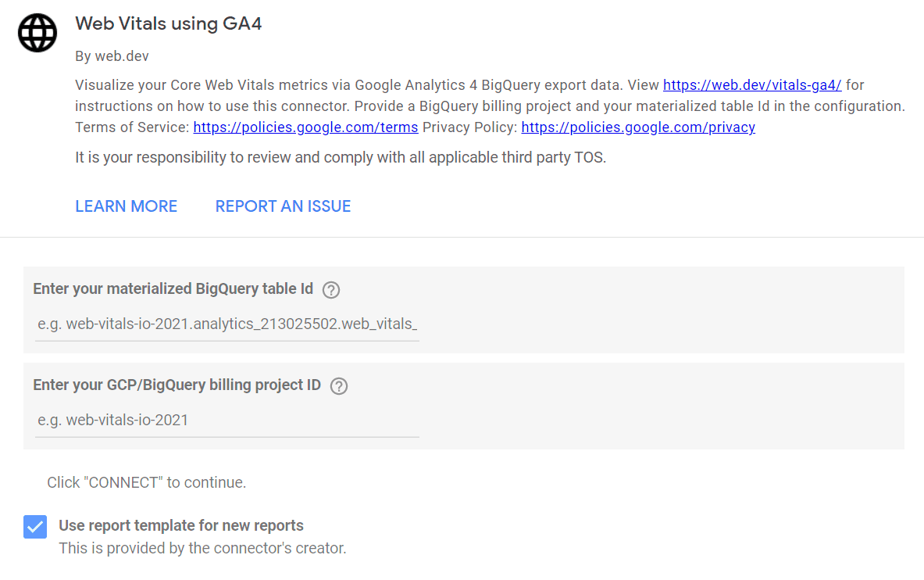924x580 pixels.
Task: Open the web.dev/vitals-ga4 instructions link
Action: (x=752, y=84)
